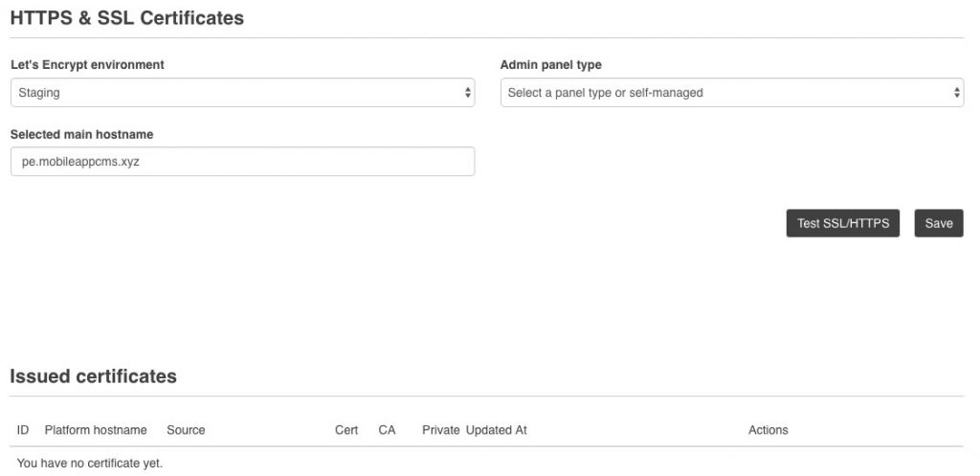Click the Admin panel type label
Screen dimensions: 980x476
tap(550, 65)
